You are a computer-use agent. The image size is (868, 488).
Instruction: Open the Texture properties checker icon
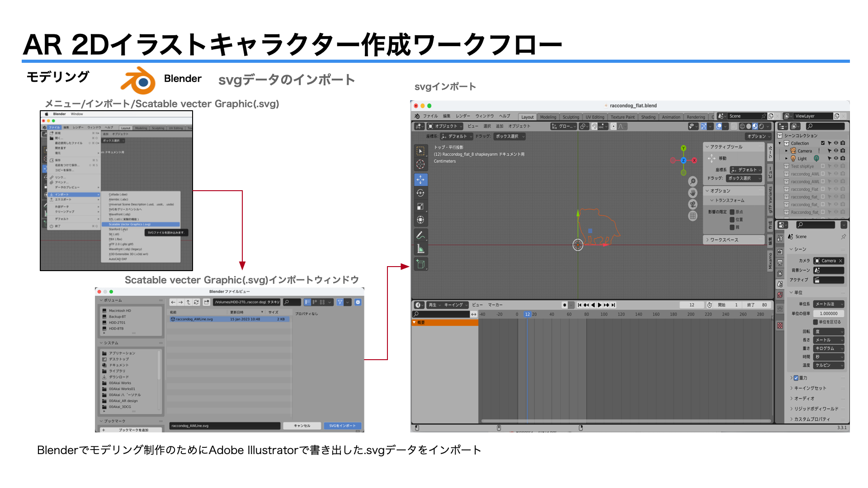(x=780, y=325)
